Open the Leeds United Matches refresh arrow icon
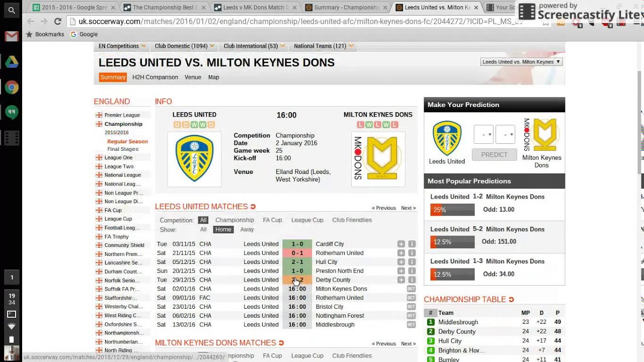 [253, 207]
